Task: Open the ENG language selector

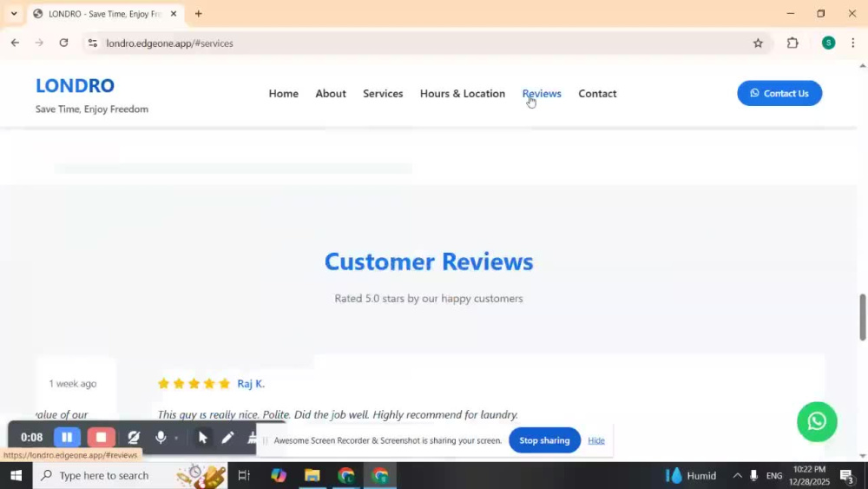Action: click(774, 475)
